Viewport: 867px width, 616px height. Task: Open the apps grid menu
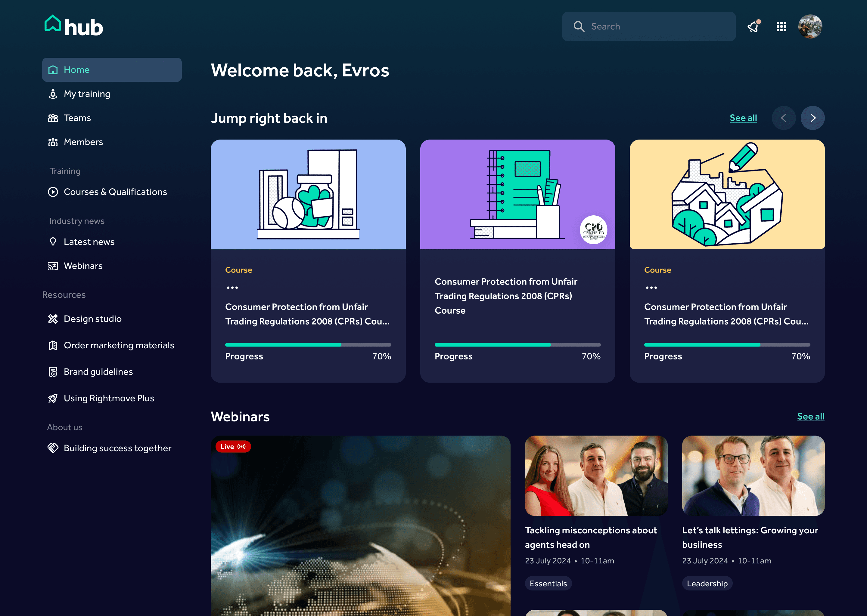point(781,26)
